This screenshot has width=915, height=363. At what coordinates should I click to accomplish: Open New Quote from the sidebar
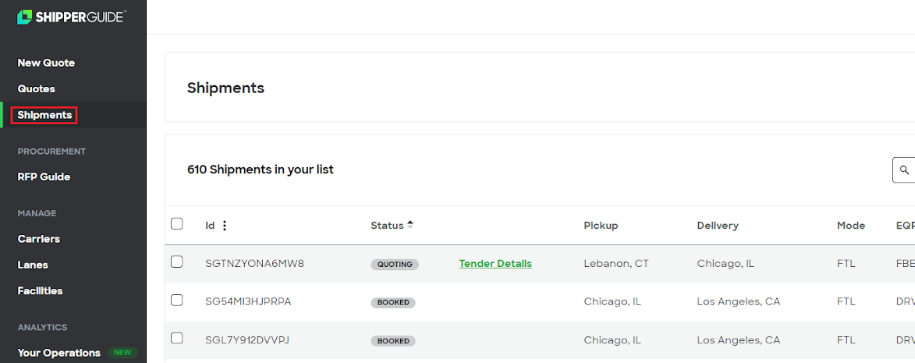coord(46,62)
